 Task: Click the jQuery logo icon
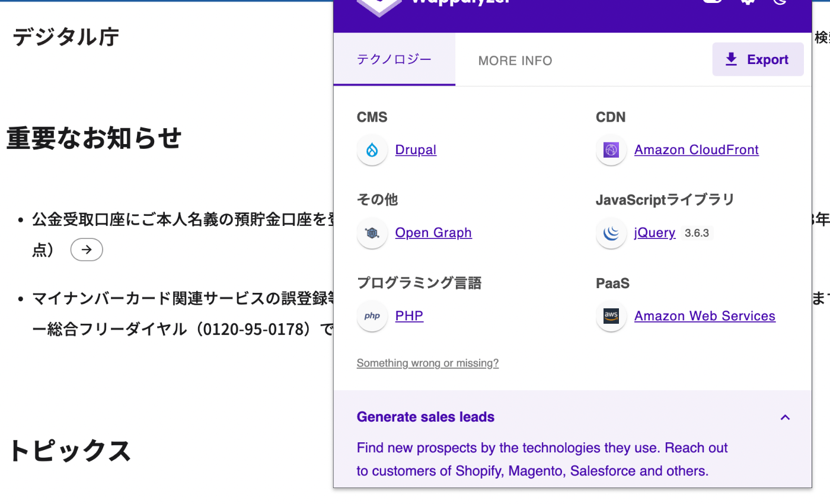tap(611, 233)
